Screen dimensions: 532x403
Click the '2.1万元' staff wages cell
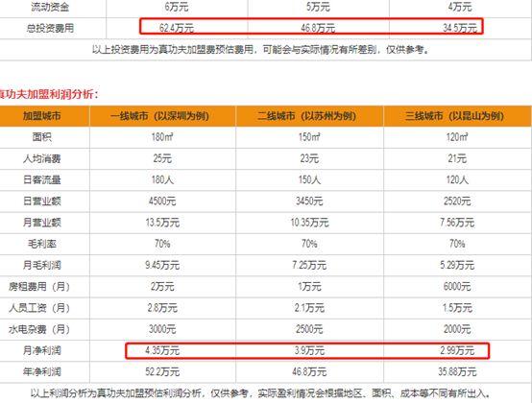tap(309, 308)
